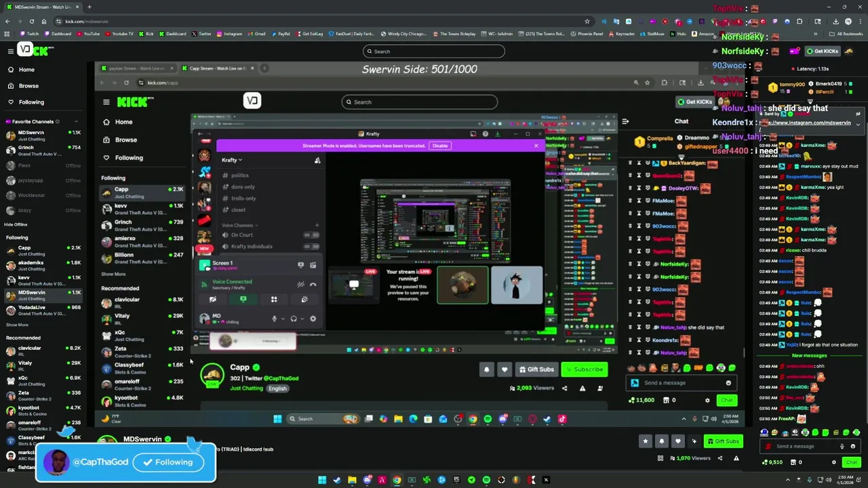Open the emoji picker in outer chat input
Screen dimensions: 868x488
(x=852, y=446)
